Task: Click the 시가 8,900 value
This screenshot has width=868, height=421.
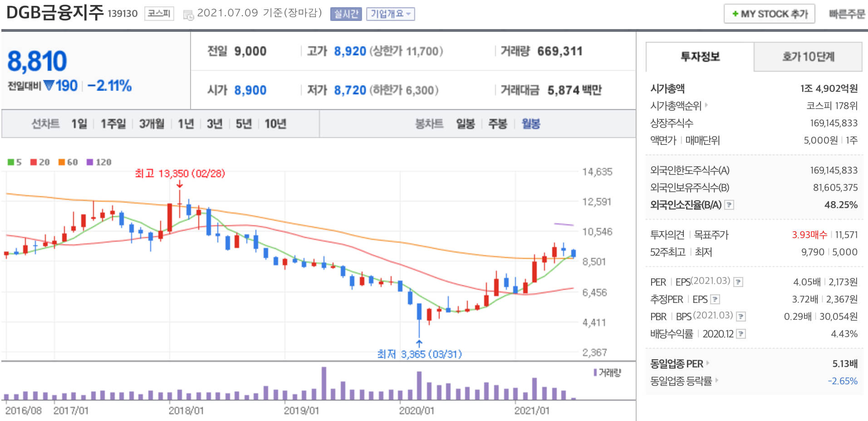Action: [250, 90]
